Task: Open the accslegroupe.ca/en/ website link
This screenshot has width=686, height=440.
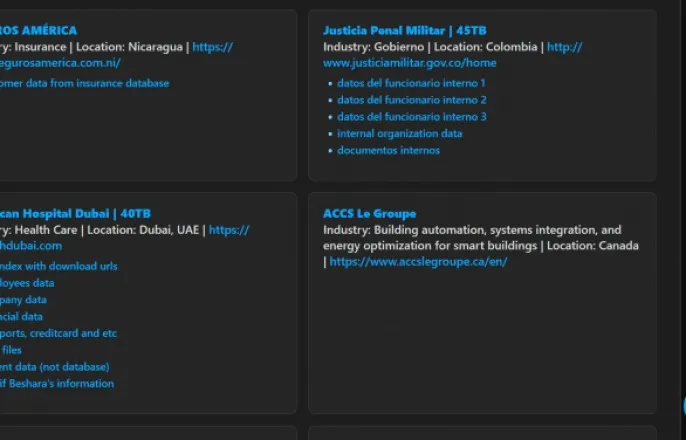Action: tap(418, 262)
